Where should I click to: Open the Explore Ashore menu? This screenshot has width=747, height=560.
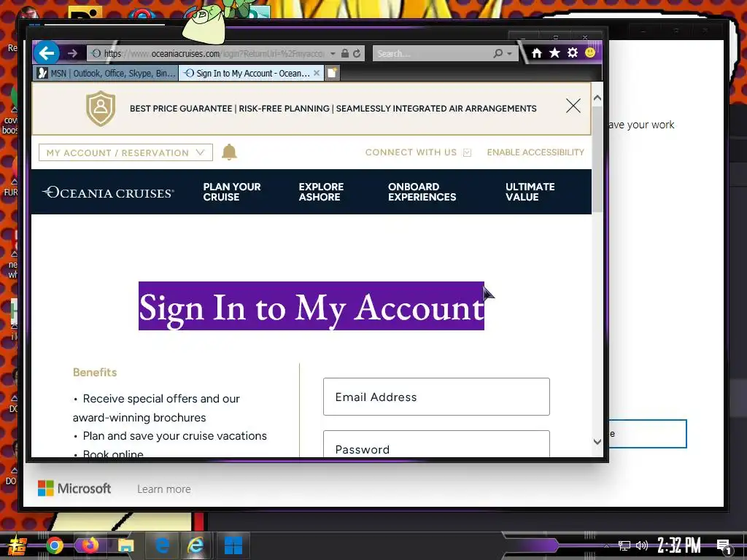(x=321, y=192)
